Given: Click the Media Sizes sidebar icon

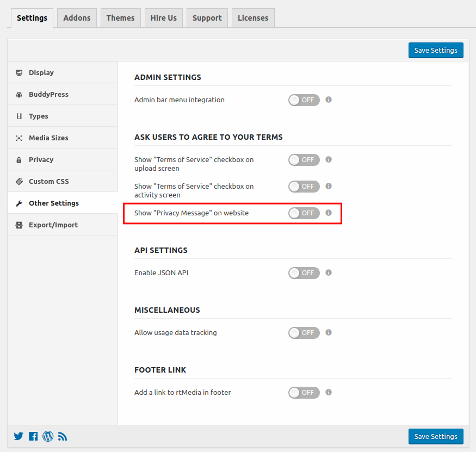Looking at the screenshot, I should 20,137.
